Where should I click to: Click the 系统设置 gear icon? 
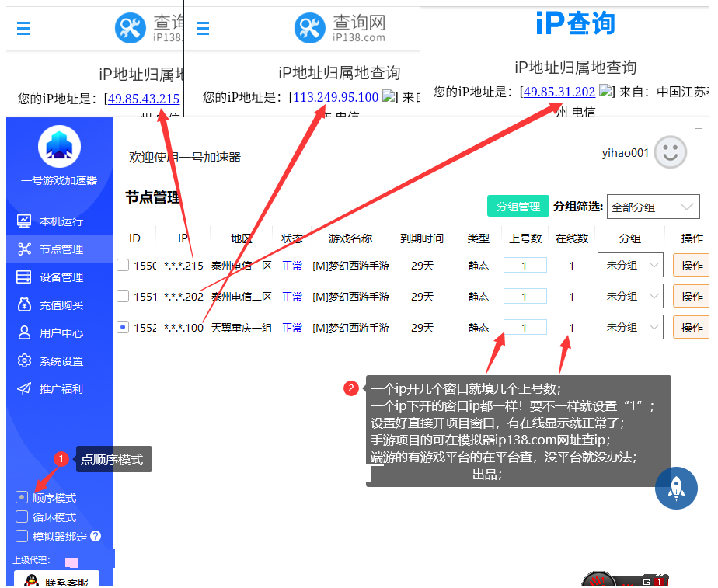coord(24,360)
